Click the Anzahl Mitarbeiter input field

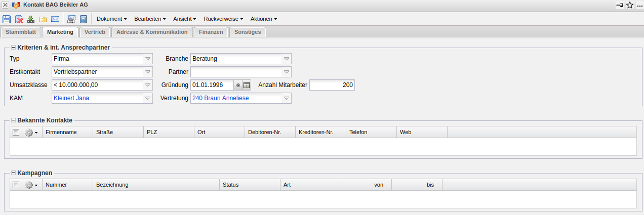[332, 85]
